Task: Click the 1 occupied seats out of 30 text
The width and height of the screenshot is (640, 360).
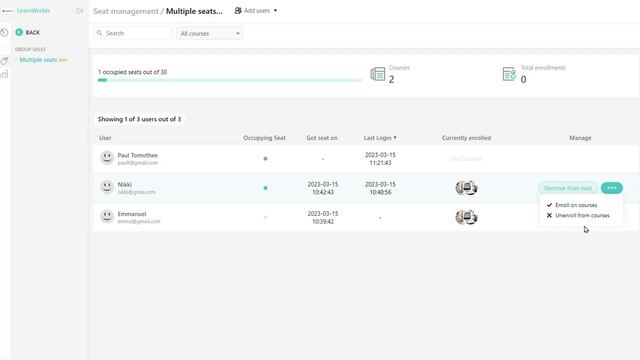Action: (132, 72)
